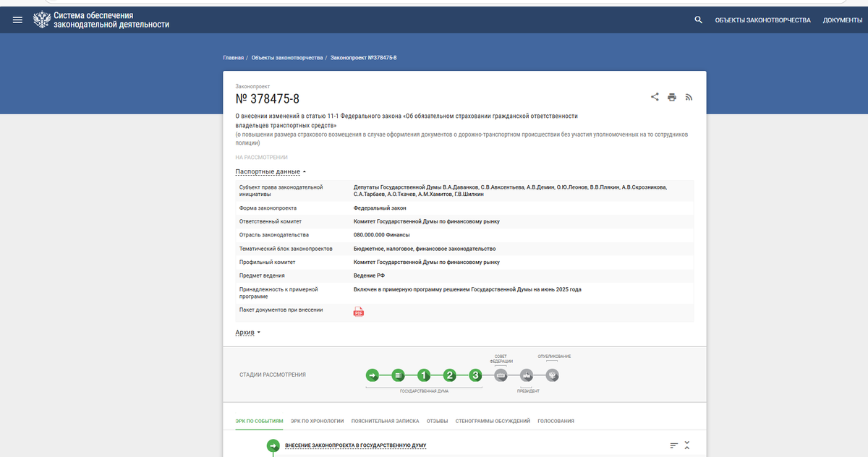Viewport: 868px width, 457px height.
Task: Select third reading stage circle 3
Action: pos(475,375)
